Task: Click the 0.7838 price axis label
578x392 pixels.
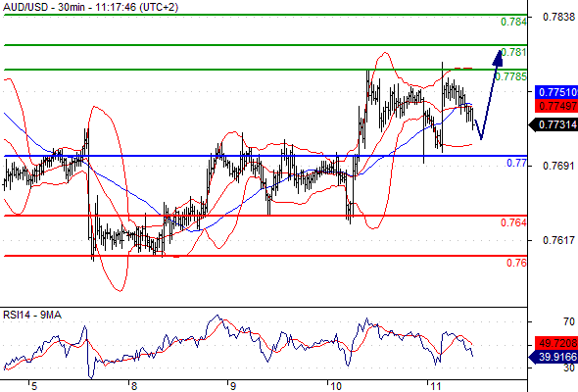Action: (558, 17)
